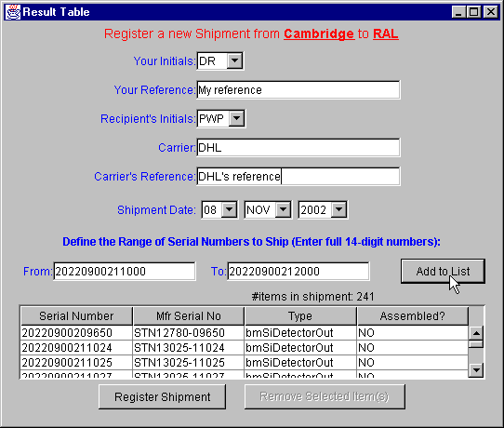Click the Your Reference text field
The height and width of the screenshot is (428, 504).
(298, 89)
